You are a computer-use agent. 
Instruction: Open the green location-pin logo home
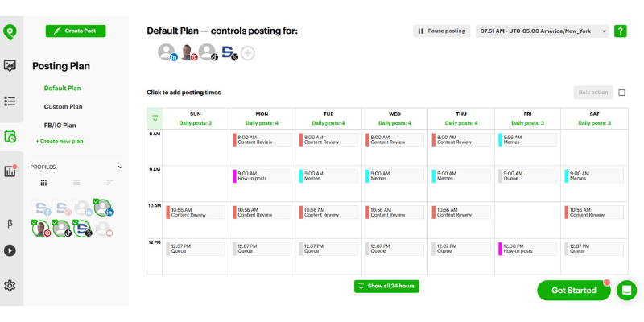click(10, 31)
